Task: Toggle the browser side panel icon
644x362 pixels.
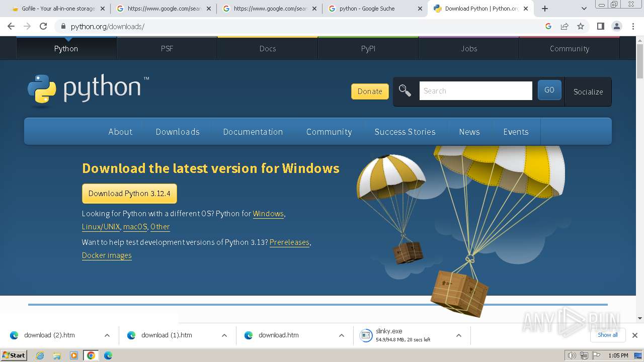Action: click(x=600, y=26)
